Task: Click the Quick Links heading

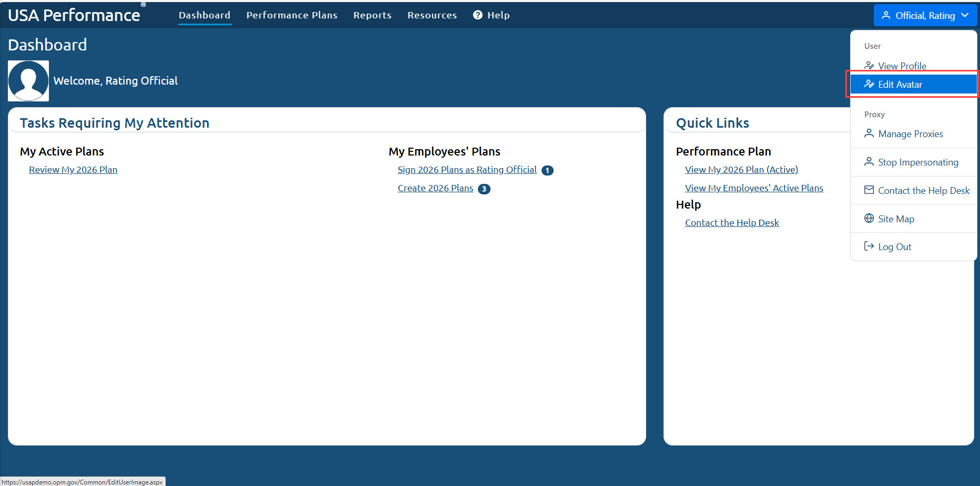Action: (x=712, y=123)
